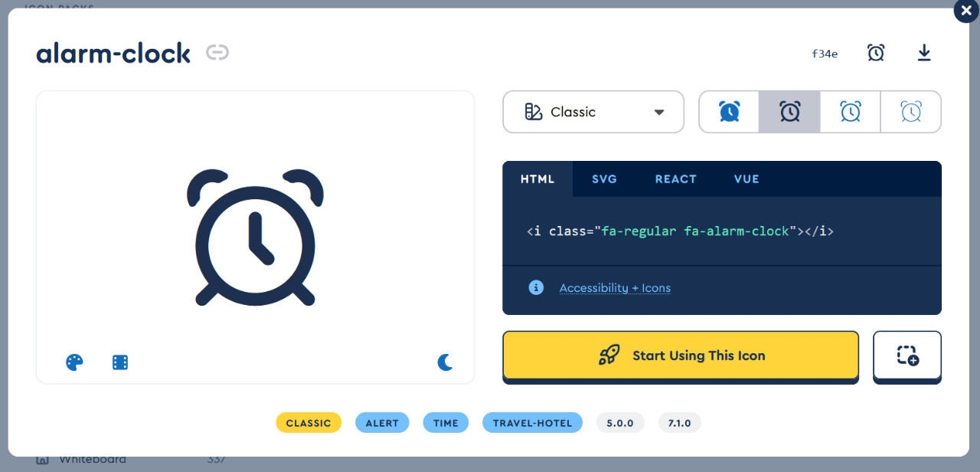Click the add-to-kit icon button
Viewport: 980px width, 472px height.
click(x=907, y=356)
